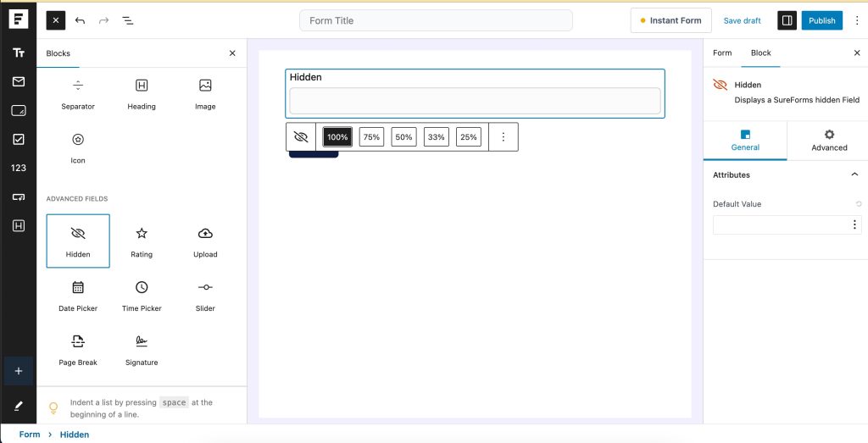Click the Publish button
This screenshot has height=443, width=868.
pos(821,20)
